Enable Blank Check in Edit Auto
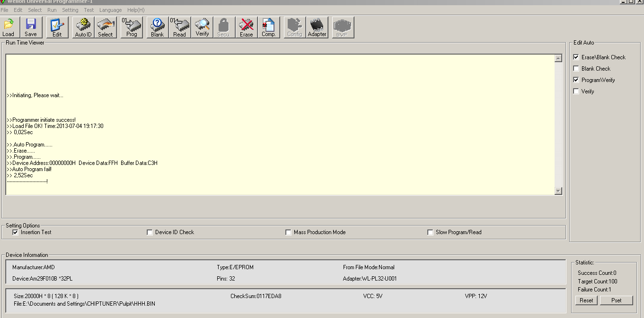 pyautogui.click(x=576, y=68)
